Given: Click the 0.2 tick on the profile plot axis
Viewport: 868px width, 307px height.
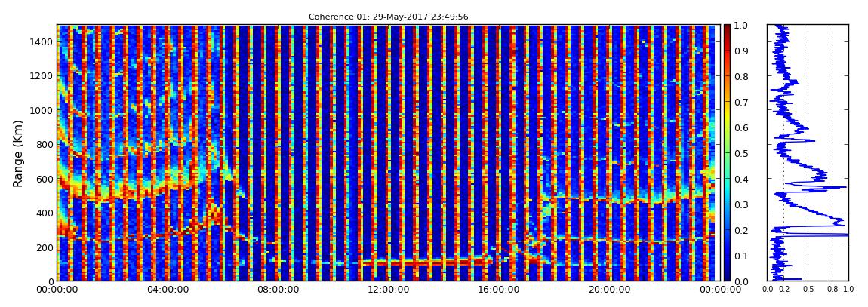Looking at the screenshot, I should pyautogui.click(x=784, y=290).
